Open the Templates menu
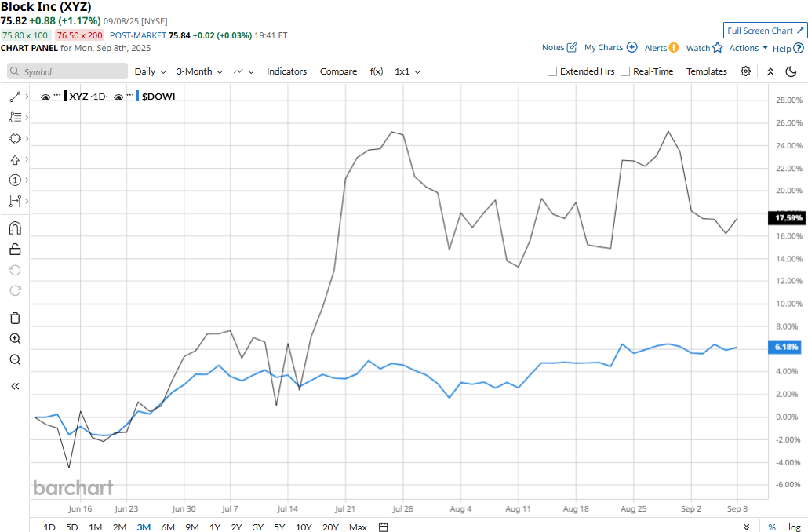Screen dimensions: 808x532 coord(707,71)
